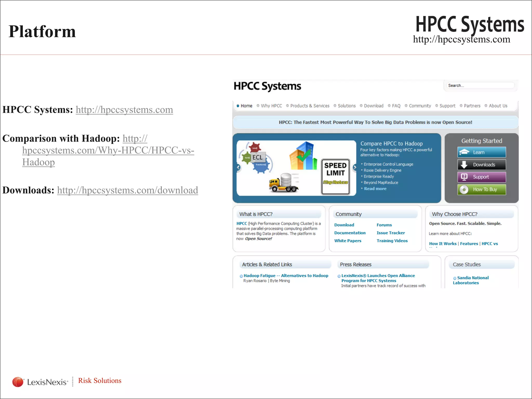Open the Support menu item in nav bar
This screenshot has height=399, width=532.
[x=447, y=106]
